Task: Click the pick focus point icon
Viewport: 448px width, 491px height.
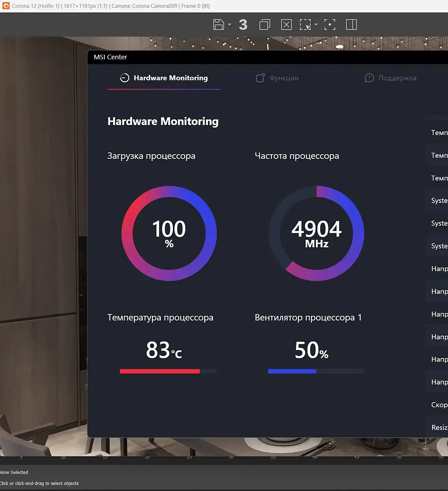Action: click(330, 25)
